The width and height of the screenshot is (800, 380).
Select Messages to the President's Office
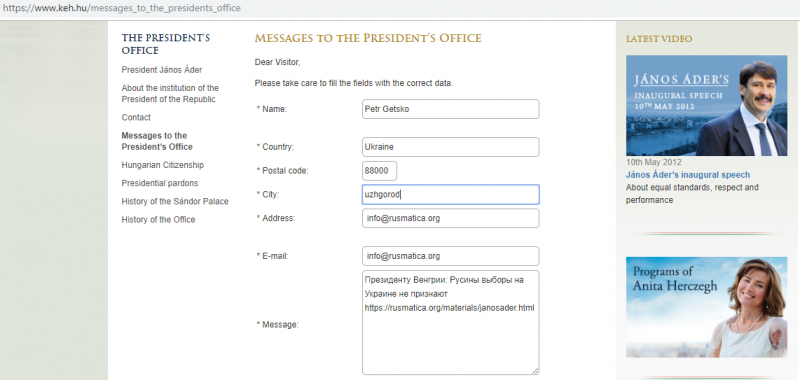[157, 141]
